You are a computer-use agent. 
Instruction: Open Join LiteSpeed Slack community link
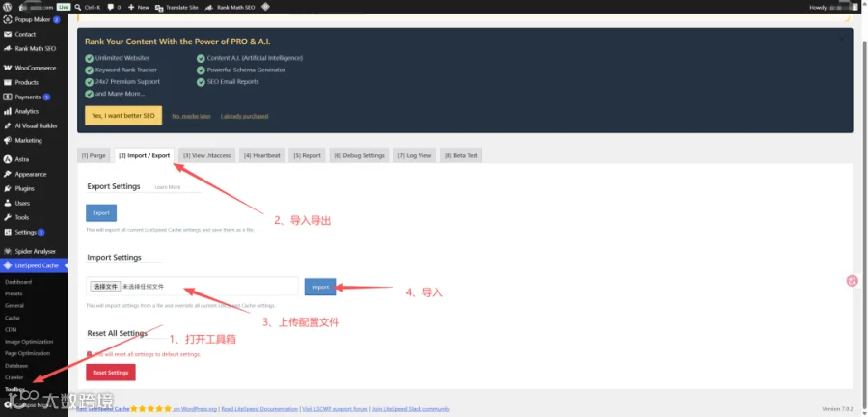(x=411, y=409)
